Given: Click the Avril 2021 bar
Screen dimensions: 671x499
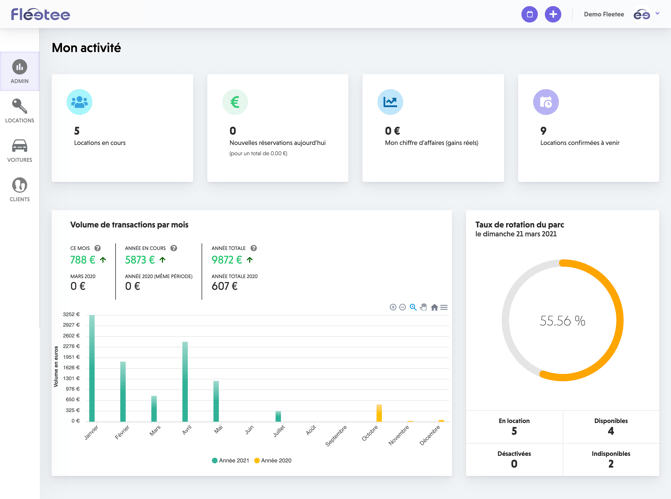Looking at the screenshot, I should click(x=185, y=382).
